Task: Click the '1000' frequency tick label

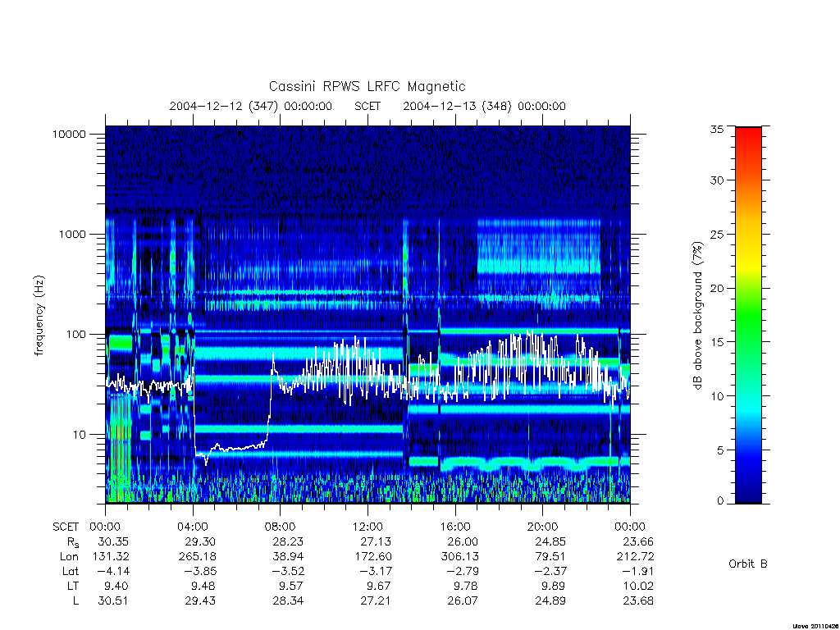Action: (72, 234)
